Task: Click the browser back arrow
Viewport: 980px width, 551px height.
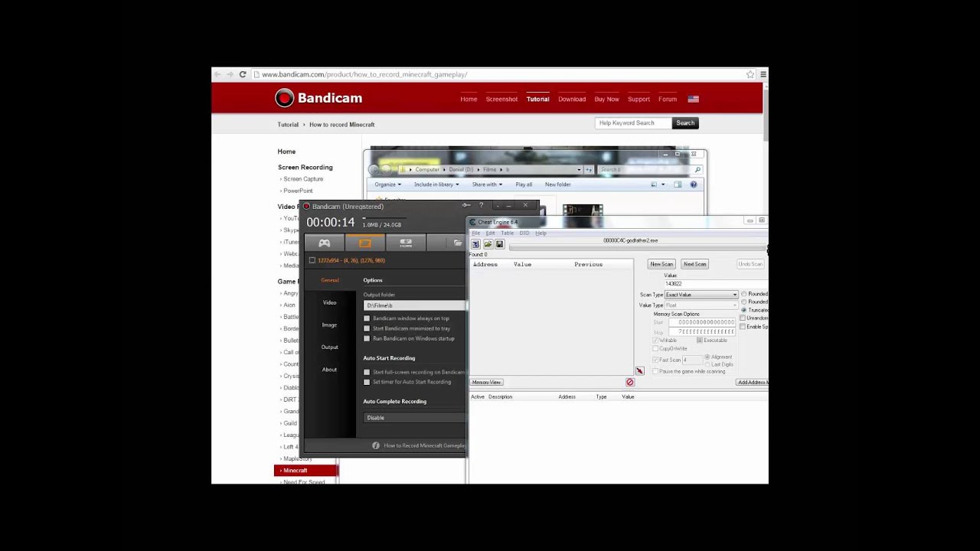Action: tap(218, 74)
